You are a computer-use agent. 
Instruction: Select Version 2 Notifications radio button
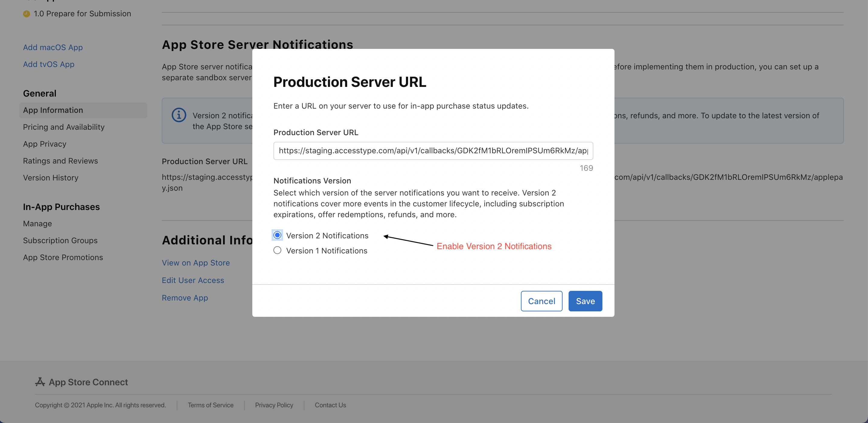277,235
